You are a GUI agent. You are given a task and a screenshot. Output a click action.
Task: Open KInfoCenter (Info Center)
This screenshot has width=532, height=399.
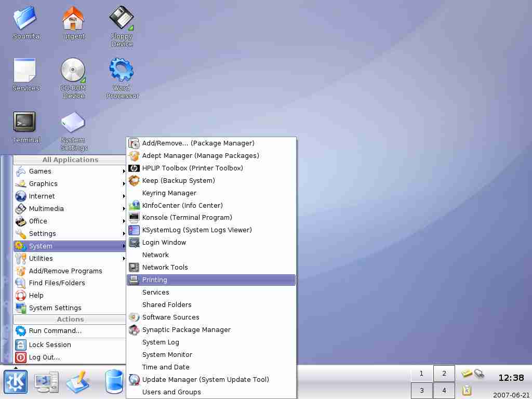tap(211, 206)
